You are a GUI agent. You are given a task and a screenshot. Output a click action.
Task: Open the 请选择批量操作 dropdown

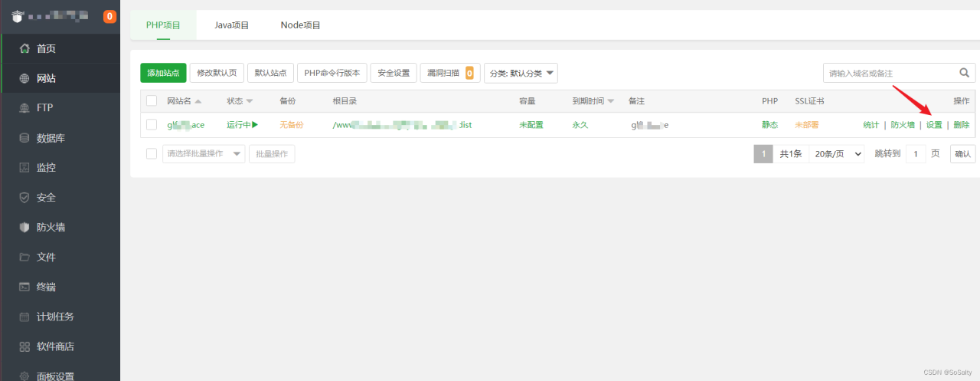(x=204, y=153)
